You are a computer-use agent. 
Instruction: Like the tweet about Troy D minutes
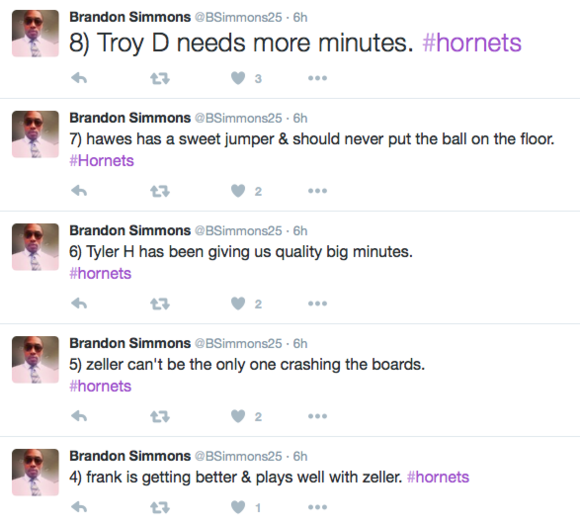click(x=238, y=78)
